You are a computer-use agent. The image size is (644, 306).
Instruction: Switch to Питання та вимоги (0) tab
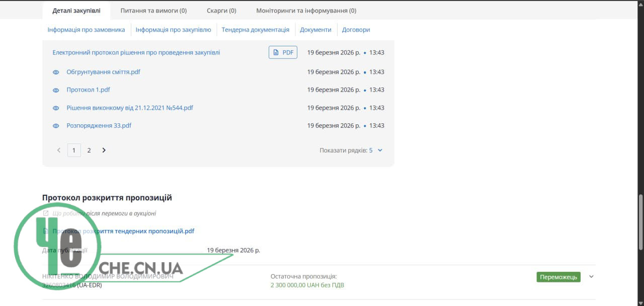point(153,11)
